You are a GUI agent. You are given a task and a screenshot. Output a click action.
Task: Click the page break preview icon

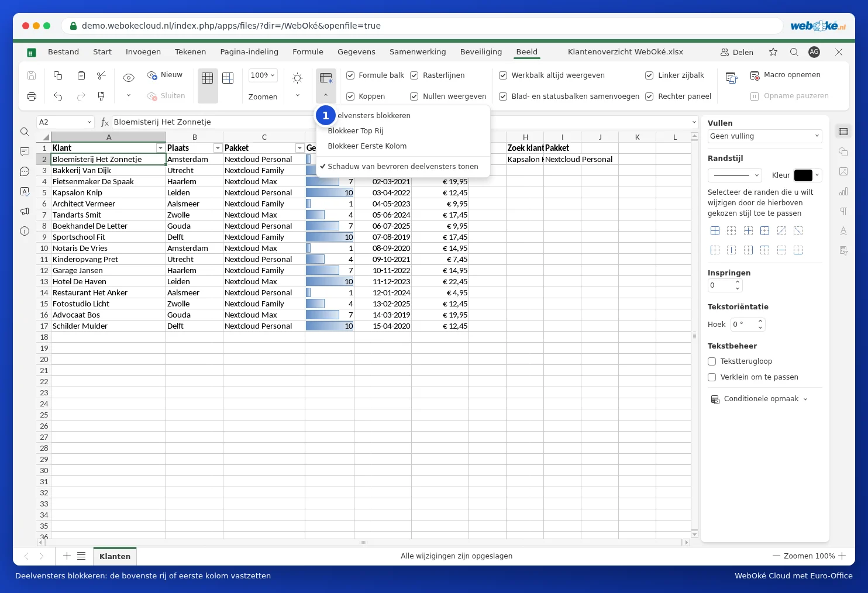point(228,78)
